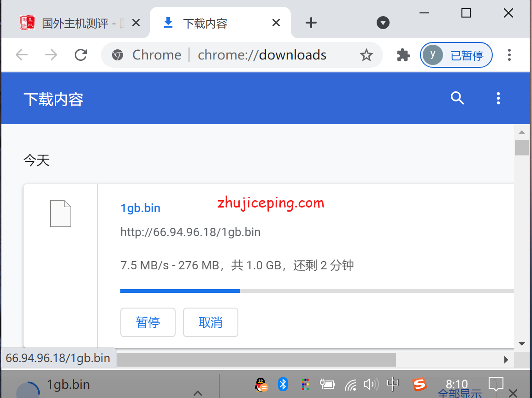Bookmark this page with the star icon

click(366, 55)
